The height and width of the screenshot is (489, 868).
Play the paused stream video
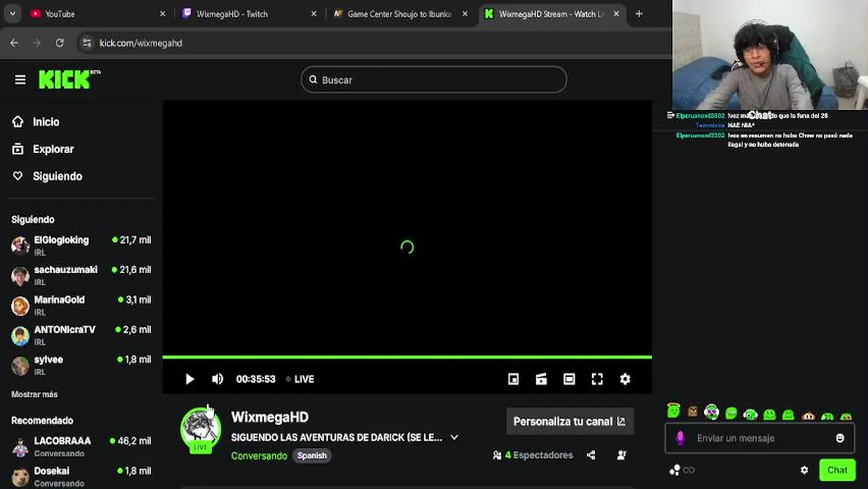[x=189, y=379]
